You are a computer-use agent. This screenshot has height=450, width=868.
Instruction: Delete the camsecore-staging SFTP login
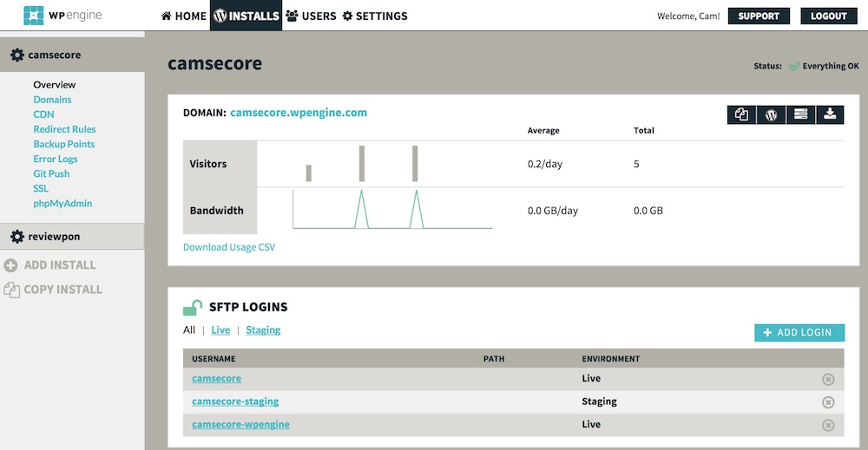[828, 402]
